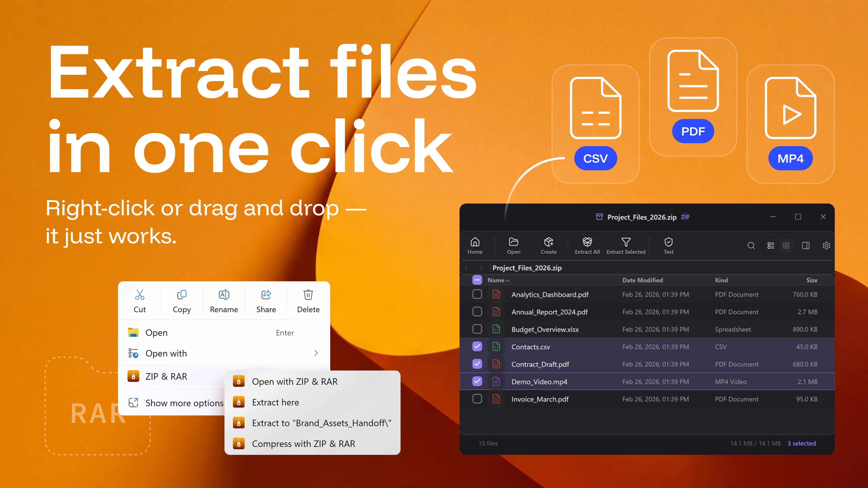Viewport: 868px width, 488px height.
Task: Click the Cut scissors icon
Action: click(x=139, y=295)
